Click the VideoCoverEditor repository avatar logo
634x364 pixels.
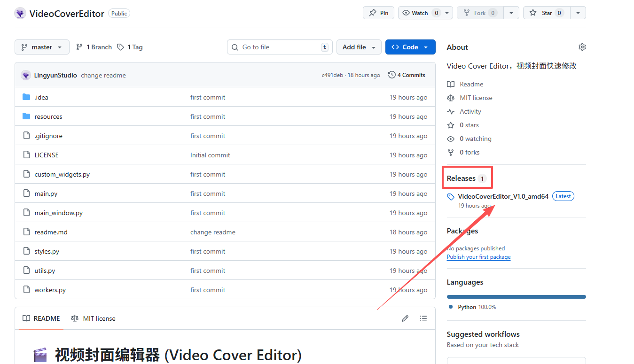[x=20, y=13]
